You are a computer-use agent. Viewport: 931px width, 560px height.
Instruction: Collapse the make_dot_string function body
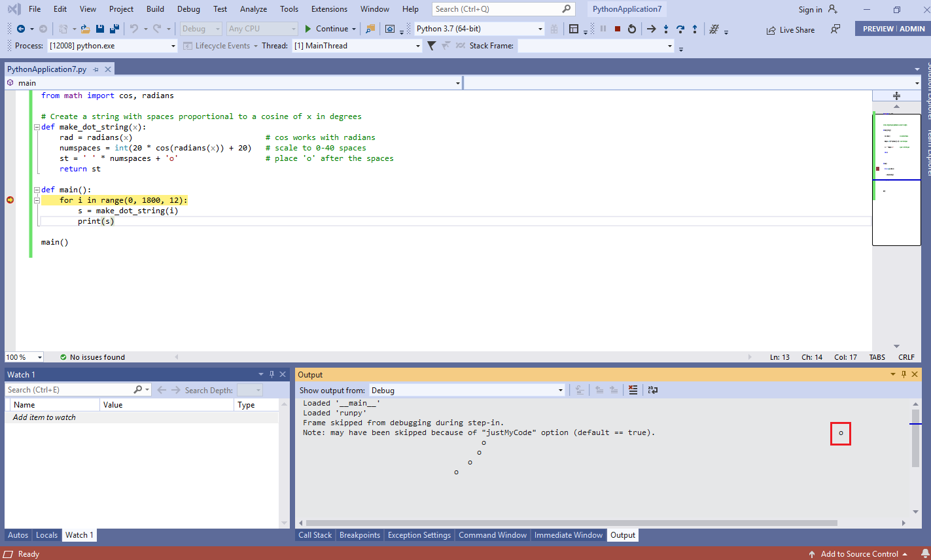tap(37, 126)
